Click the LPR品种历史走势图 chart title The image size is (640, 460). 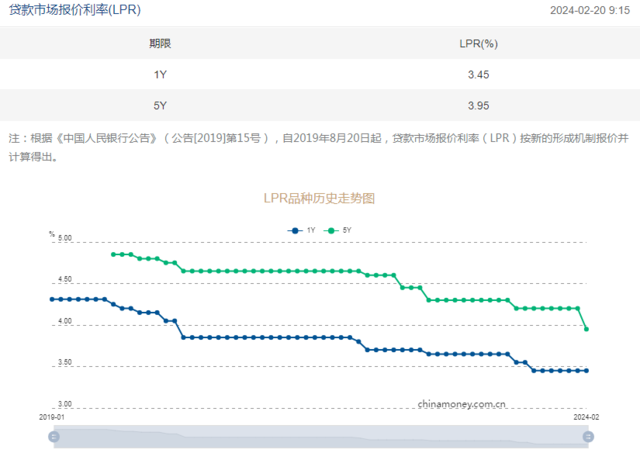click(319, 198)
